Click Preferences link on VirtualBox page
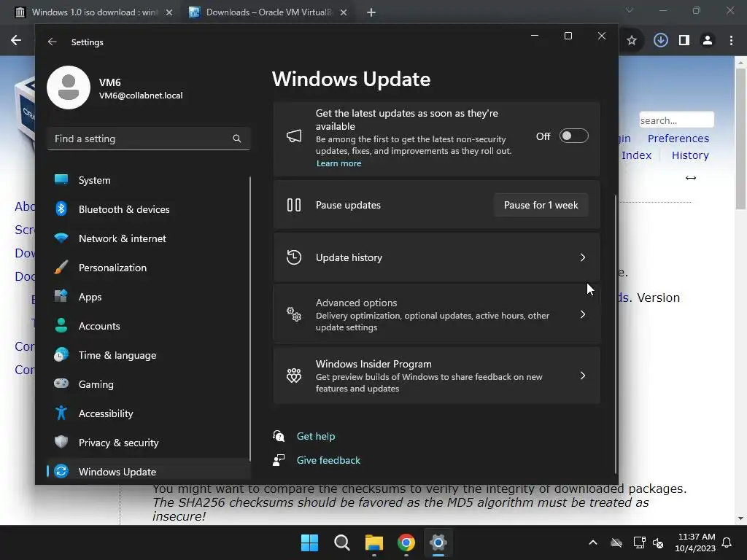This screenshot has height=560, width=747. point(678,139)
